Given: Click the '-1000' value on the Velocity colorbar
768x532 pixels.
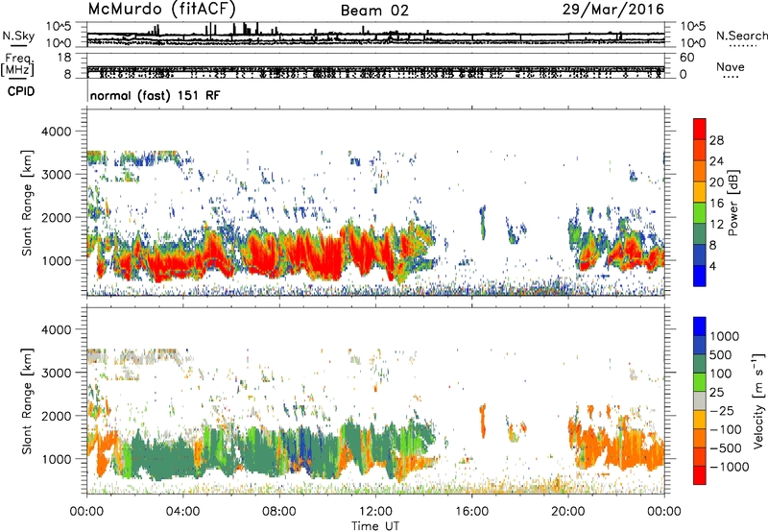Looking at the screenshot, I should pos(729,467).
